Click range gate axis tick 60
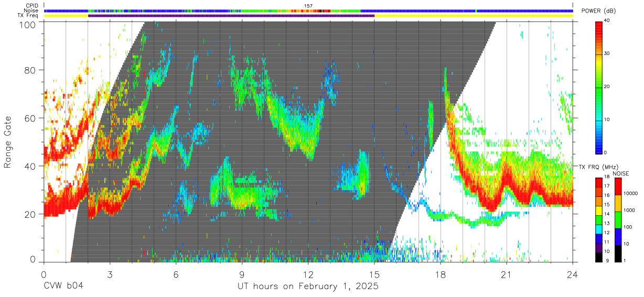Image resolution: width=644 pixels, height=297 pixels. tap(30, 118)
